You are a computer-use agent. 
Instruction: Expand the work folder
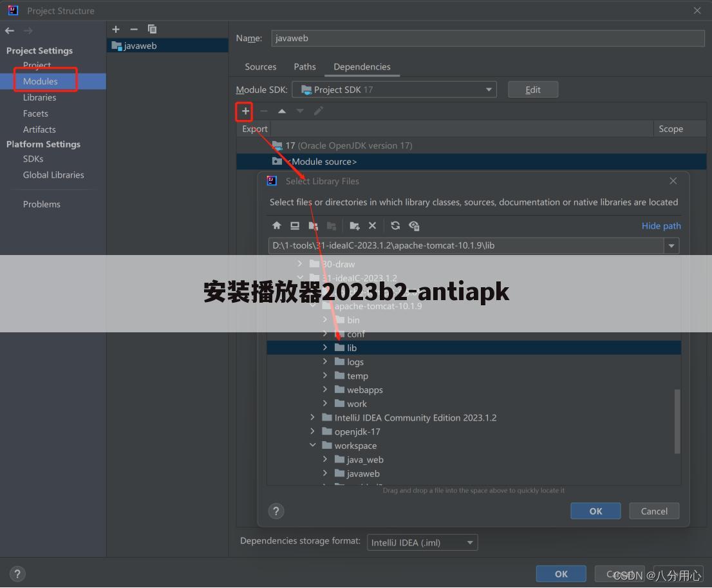click(324, 403)
